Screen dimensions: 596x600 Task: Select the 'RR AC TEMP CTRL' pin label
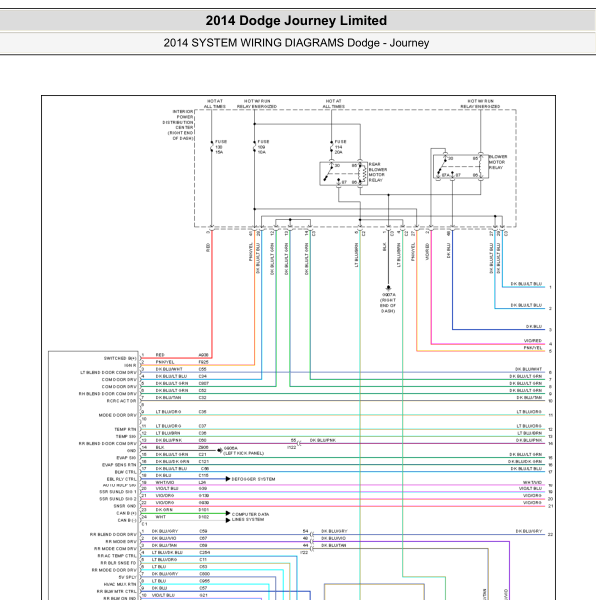pyautogui.click(x=117, y=556)
